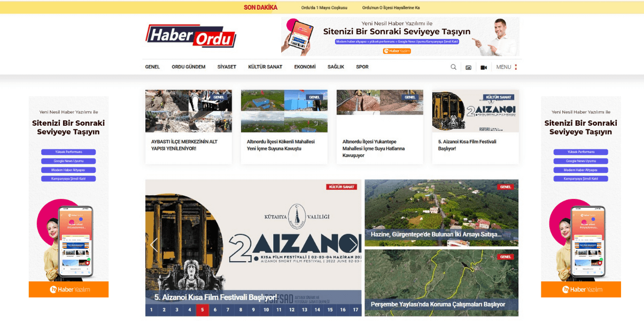
Task: Open the photo gallery icon in the navbar
Action: pyautogui.click(x=468, y=66)
